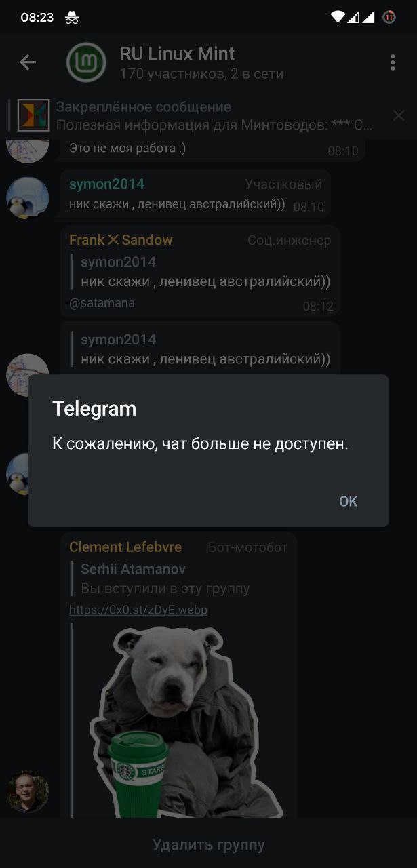Open symon2014 username in message
Image resolution: width=417 pixels, height=868 pixels.
pyautogui.click(x=106, y=184)
